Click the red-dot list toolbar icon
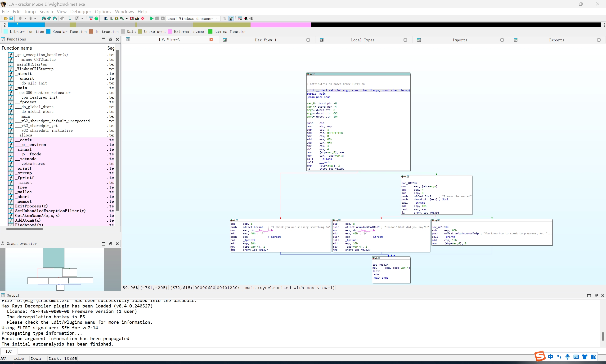 pyautogui.click(x=246, y=18)
